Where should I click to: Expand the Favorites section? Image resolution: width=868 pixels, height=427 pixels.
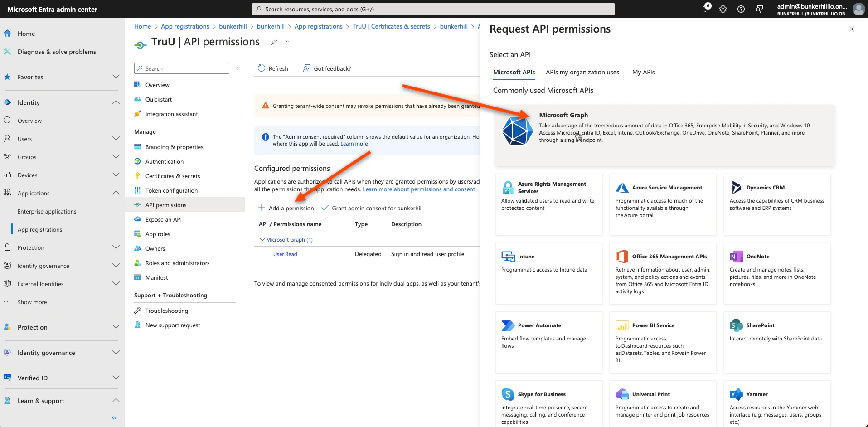coord(116,77)
